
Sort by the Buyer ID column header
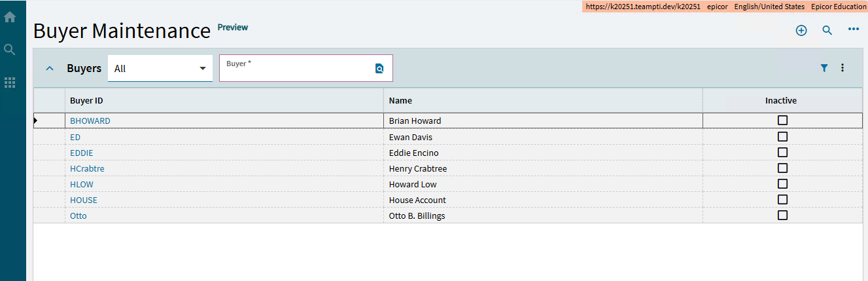click(86, 101)
